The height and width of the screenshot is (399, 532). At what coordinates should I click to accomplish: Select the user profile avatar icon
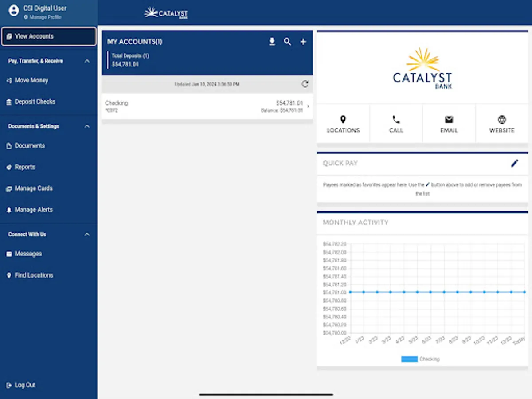[x=13, y=11]
